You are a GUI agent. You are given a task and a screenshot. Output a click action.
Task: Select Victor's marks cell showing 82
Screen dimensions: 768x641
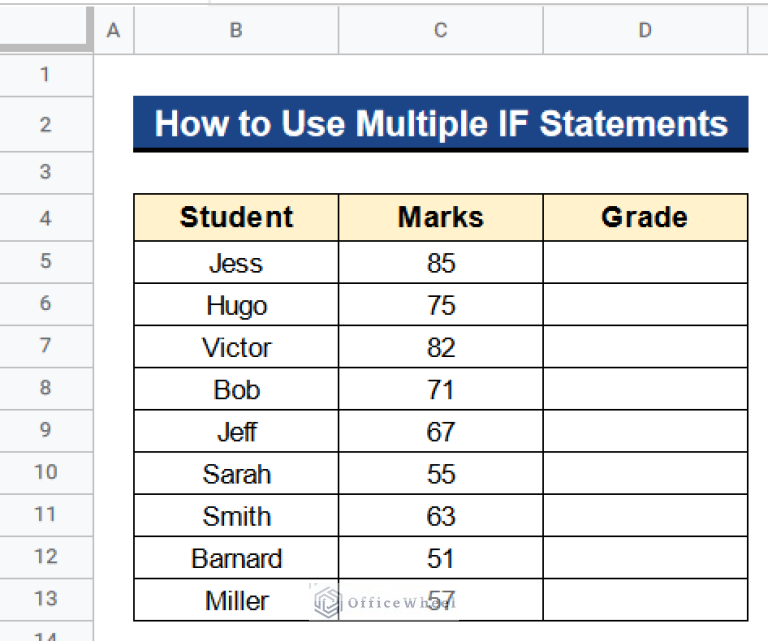coord(440,347)
